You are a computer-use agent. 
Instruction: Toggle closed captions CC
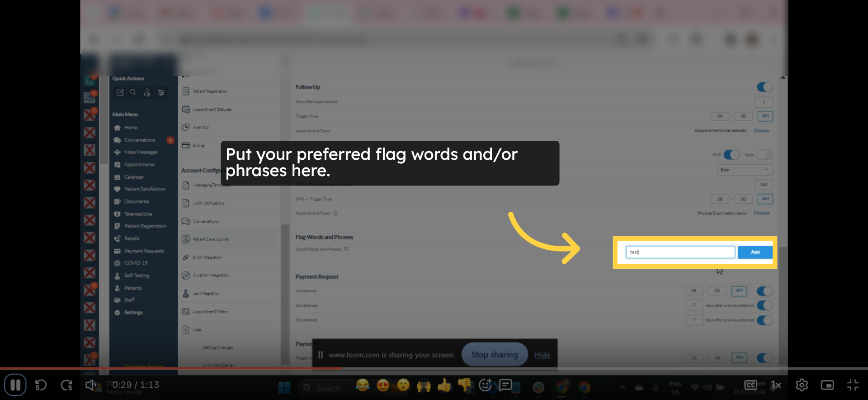click(x=751, y=385)
